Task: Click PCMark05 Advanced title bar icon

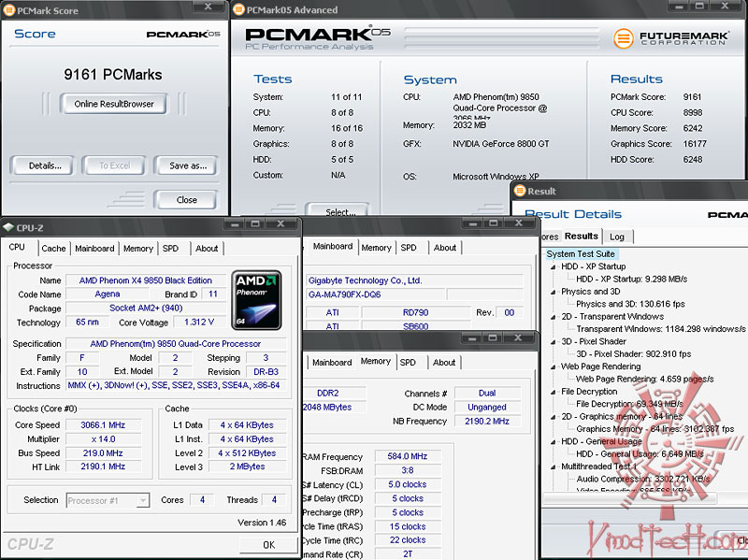Action: [238, 9]
